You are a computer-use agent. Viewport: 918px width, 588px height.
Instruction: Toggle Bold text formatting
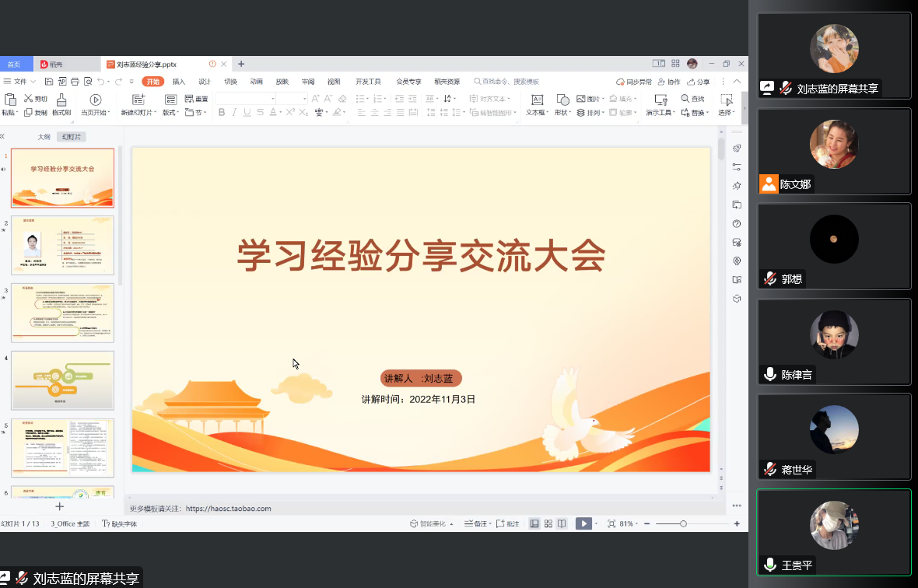tap(222, 113)
